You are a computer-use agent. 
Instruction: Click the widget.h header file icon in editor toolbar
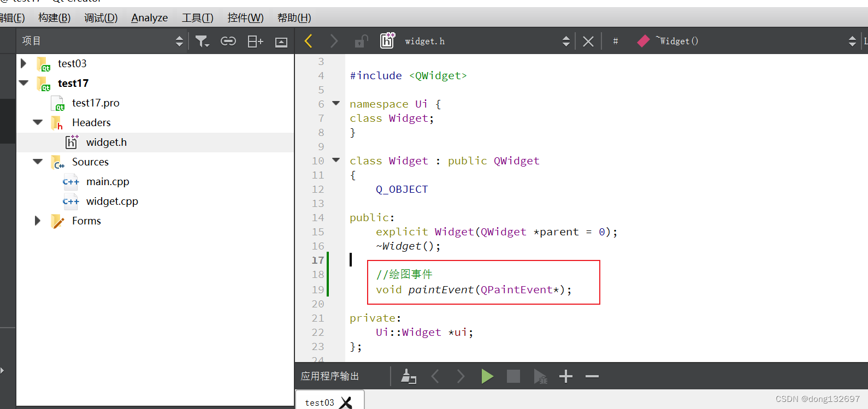(x=387, y=40)
